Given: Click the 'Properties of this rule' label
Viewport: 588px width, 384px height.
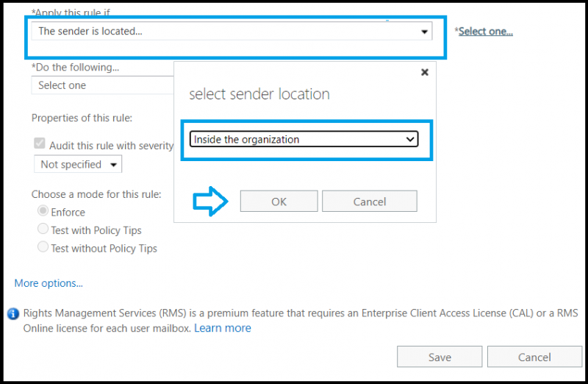Looking at the screenshot, I should coord(82,118).
